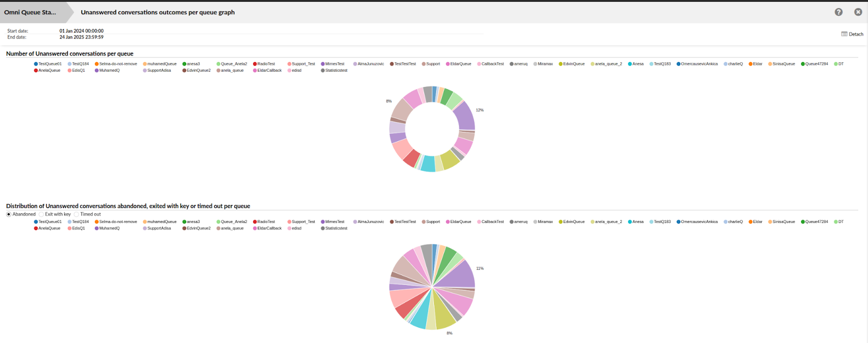
Task: Toggle MirnesTest in the pie chart legend
Action: click(333, 222)
